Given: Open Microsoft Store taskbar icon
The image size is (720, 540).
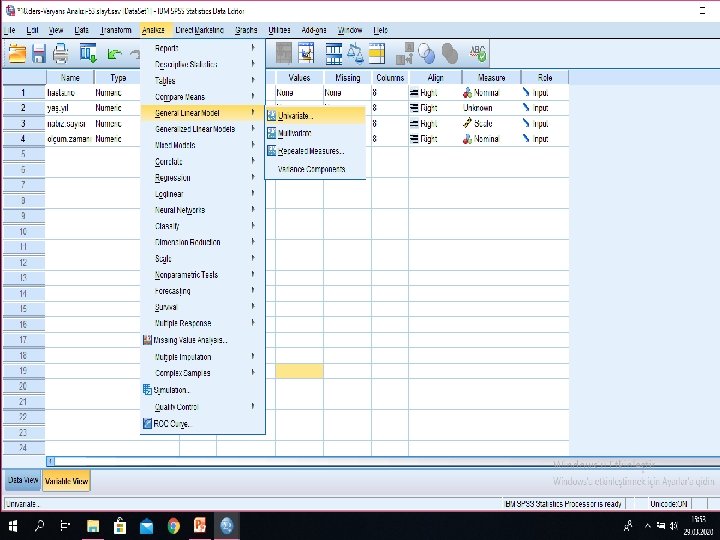Looking at the screenshot, I should [x=120, y=526].
